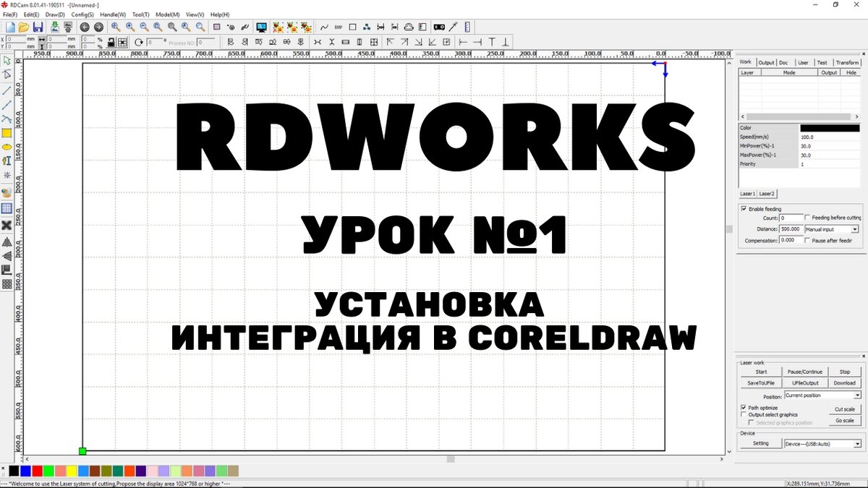Create a new file with the New icon
Screen dimensions: 868x488
point(11,27)
